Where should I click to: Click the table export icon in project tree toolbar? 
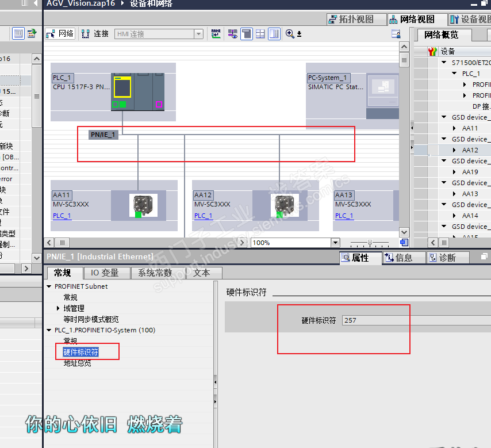pyautogui.click(x=32, y=33)
